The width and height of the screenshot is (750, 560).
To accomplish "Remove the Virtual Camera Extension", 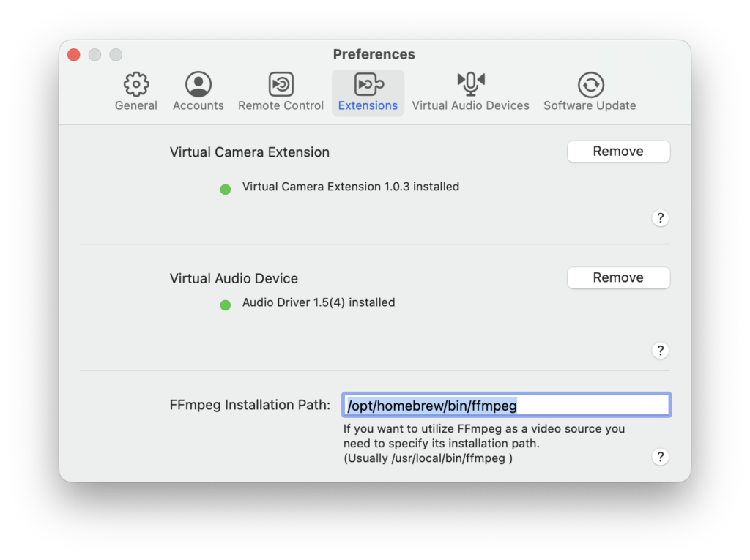I will 618,152.
